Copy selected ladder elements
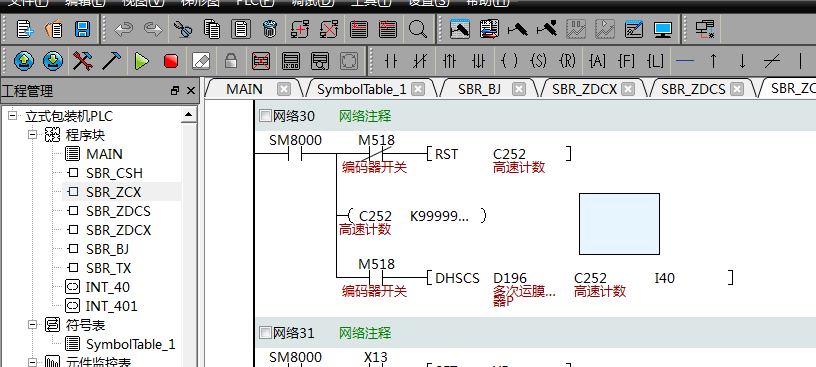Viewport: 816px width, 367px height. 212,29
